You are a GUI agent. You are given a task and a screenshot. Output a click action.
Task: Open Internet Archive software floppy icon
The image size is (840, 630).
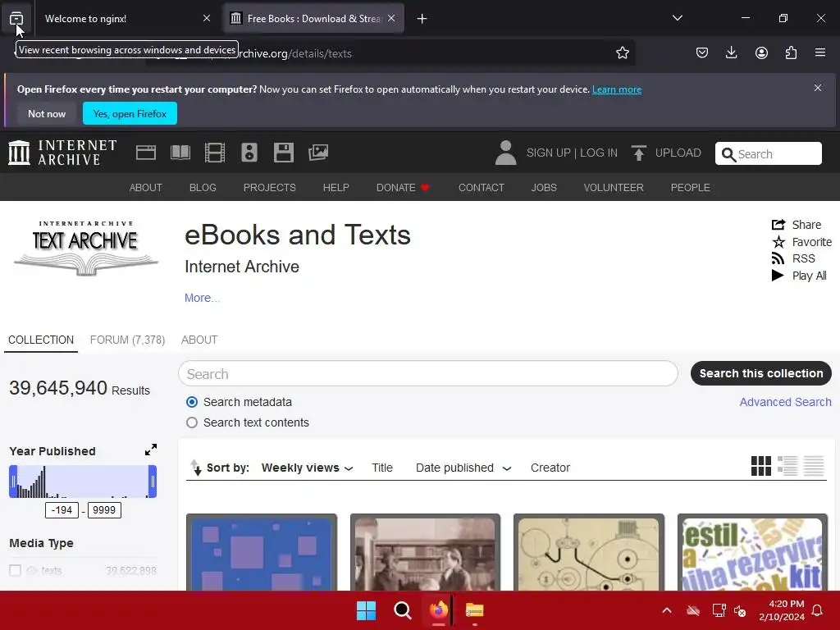coord(283,153)
